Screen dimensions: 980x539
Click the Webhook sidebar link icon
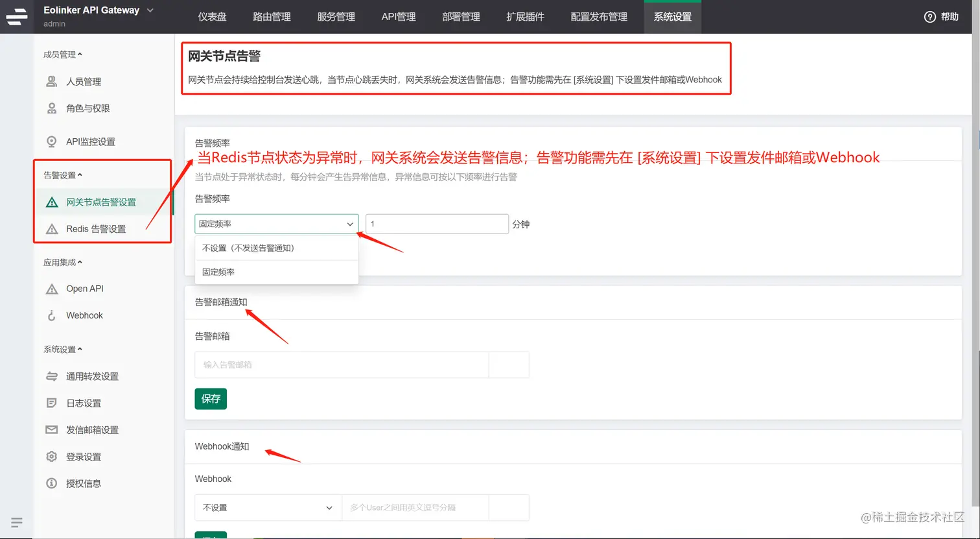tap(52, 315)
